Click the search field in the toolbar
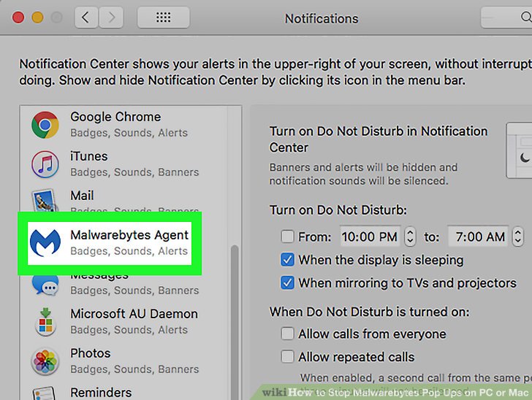This screenshot has width=532, height=400. pos(506,18)
